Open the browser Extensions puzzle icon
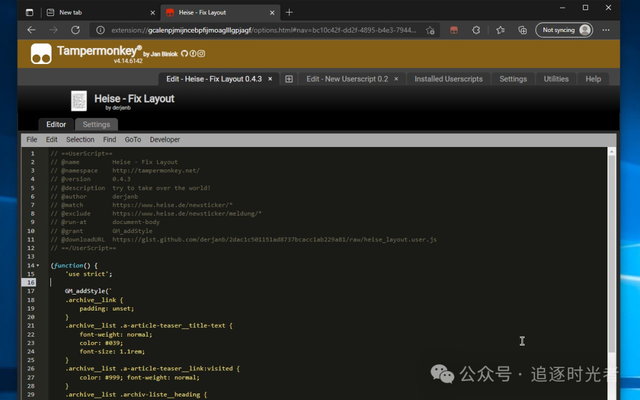Image resolution: width=640 pixels, height=400 pixels. [476, 30]
